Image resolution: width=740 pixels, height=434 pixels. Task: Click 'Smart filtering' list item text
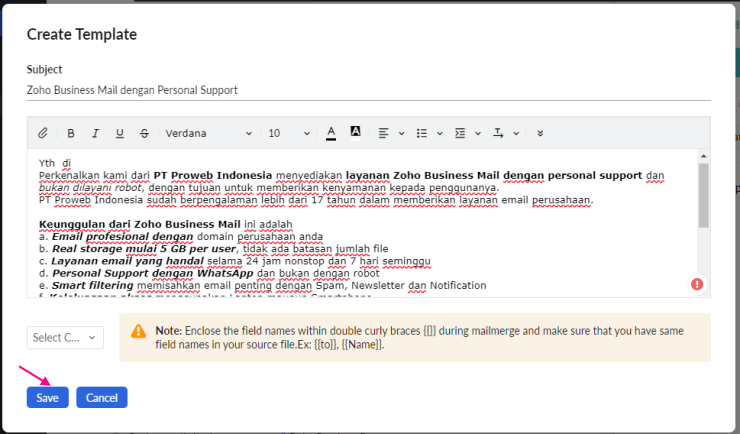(x=92, y=285)
